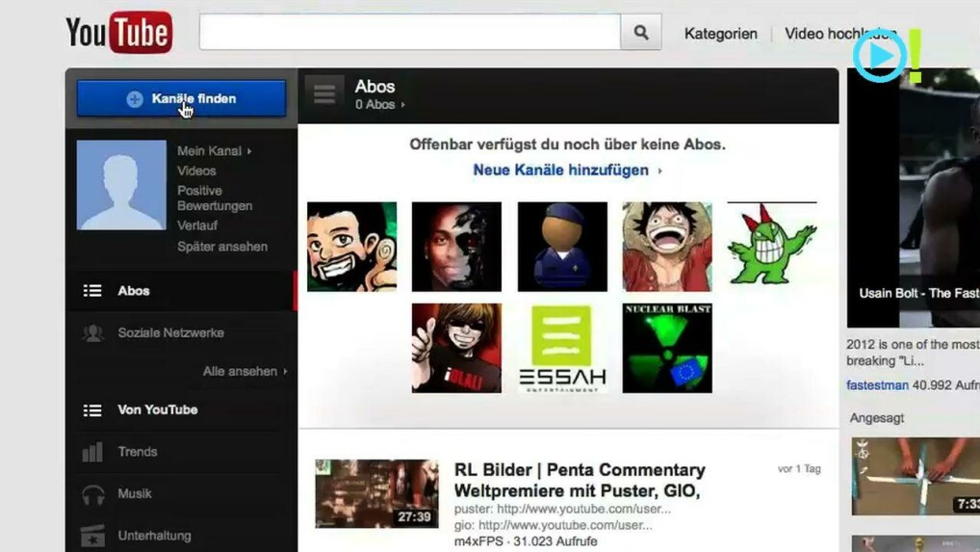This screenshot has width=980, height=552.
Task: Open the Später ansehen link
Action: pyautogui.click(x=222, y=247)
